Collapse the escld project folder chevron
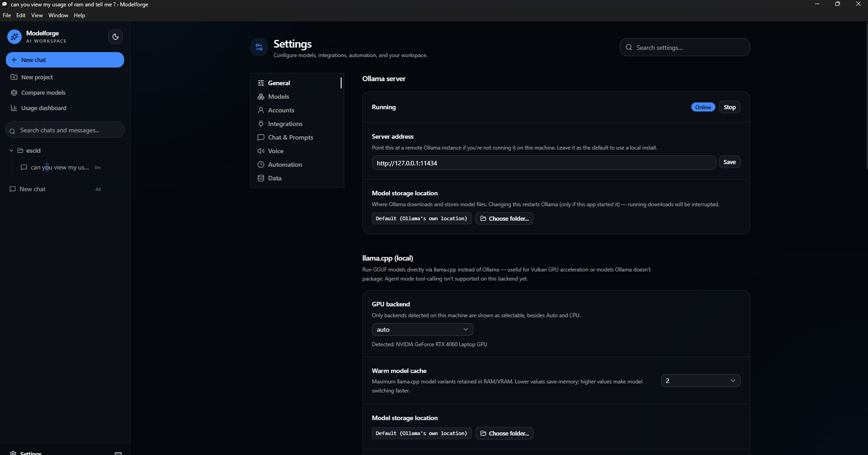The height and width of the screenshot is (455, 868). click(x=11, y=150)
